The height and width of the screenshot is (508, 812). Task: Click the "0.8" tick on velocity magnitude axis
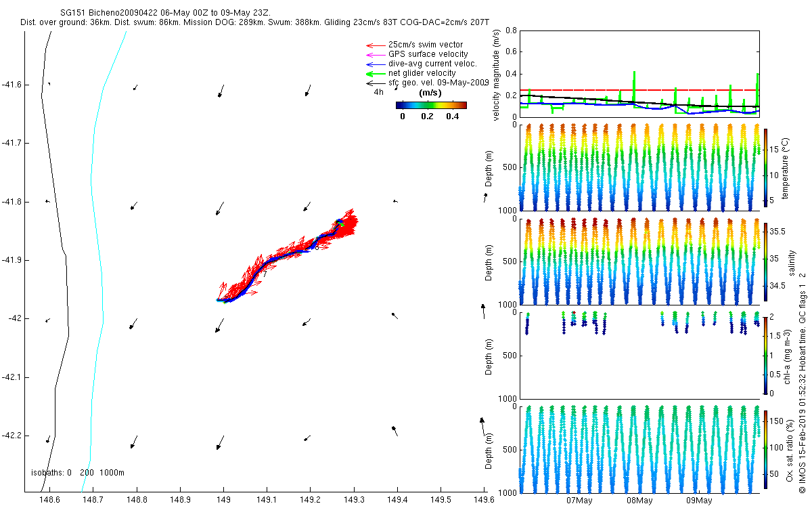pyautogui.click(x=512, y=30)
